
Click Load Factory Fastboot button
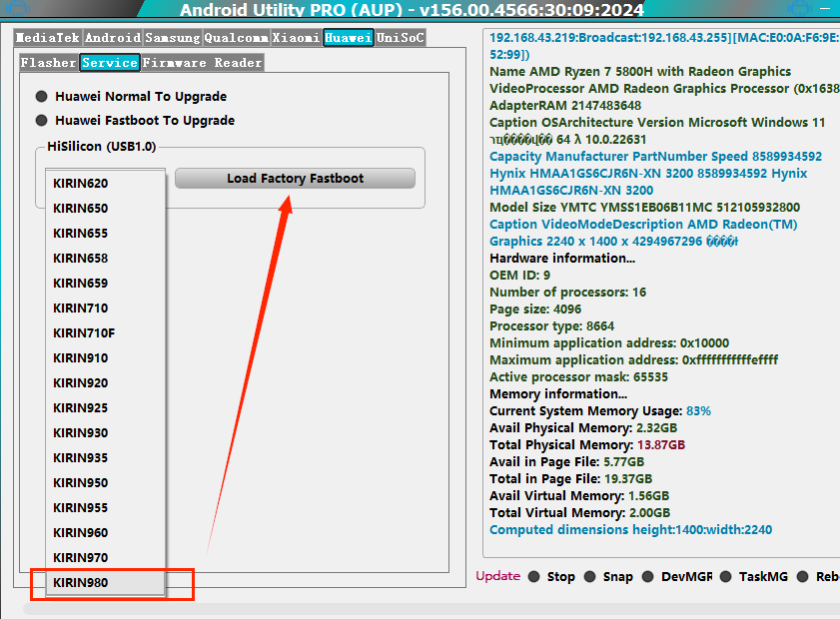pos(296,179)
